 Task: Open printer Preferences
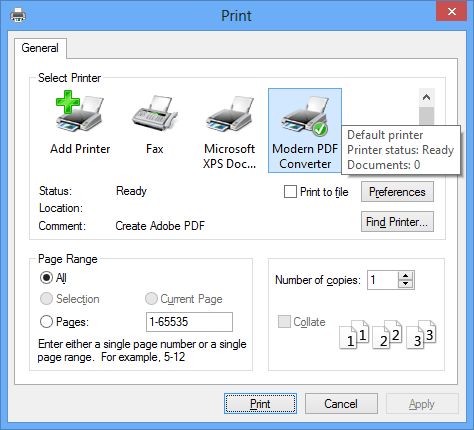pos(397,192)
